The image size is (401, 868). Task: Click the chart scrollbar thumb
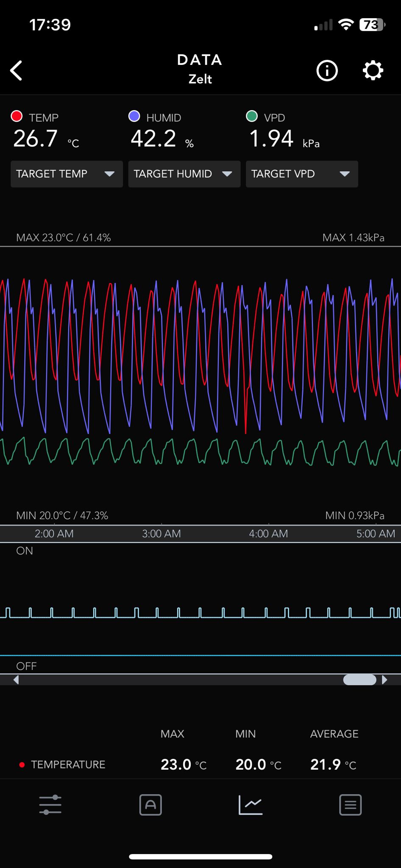pos(359,680)
